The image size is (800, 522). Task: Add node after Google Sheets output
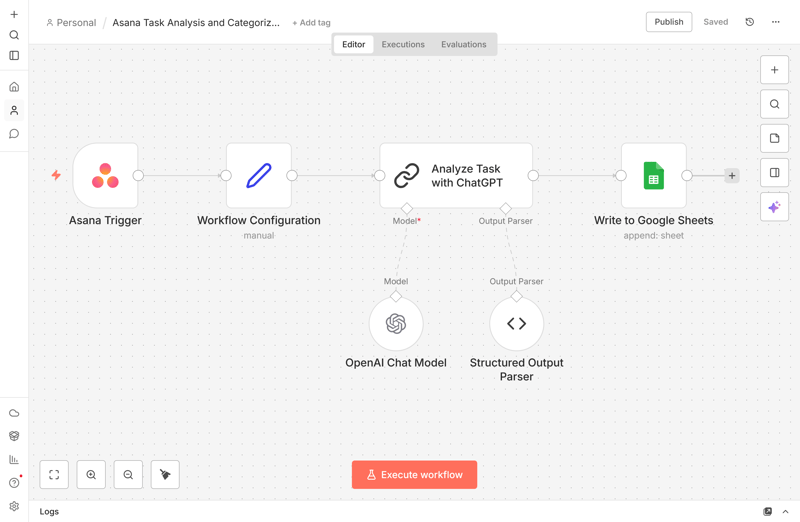(732, 176)
